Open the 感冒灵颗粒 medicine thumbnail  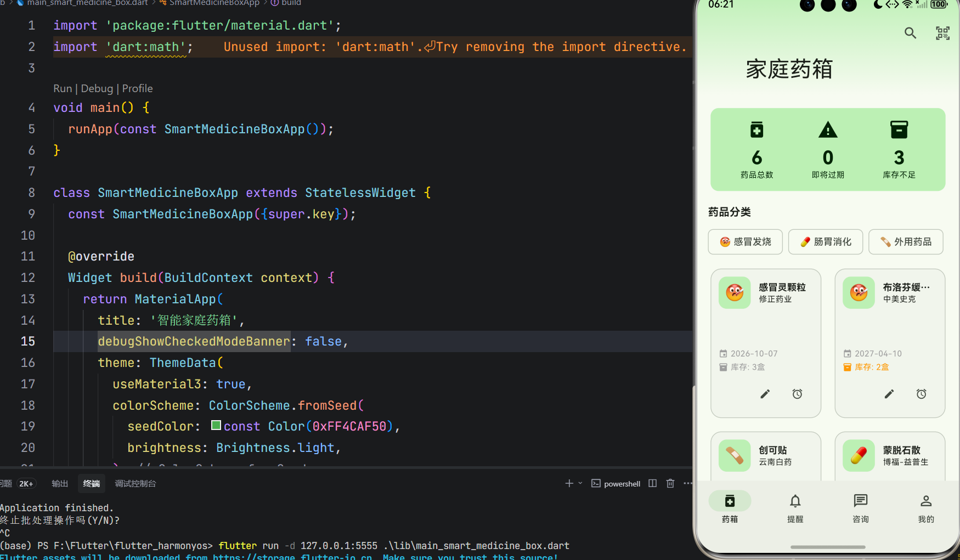(x=735, y=292)
